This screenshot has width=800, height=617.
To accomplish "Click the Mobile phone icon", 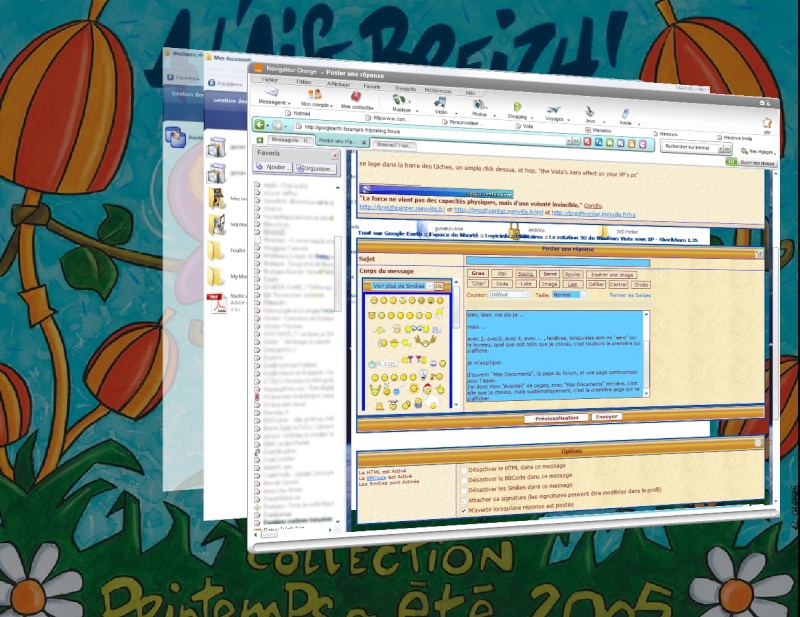I will coord(625,114).
